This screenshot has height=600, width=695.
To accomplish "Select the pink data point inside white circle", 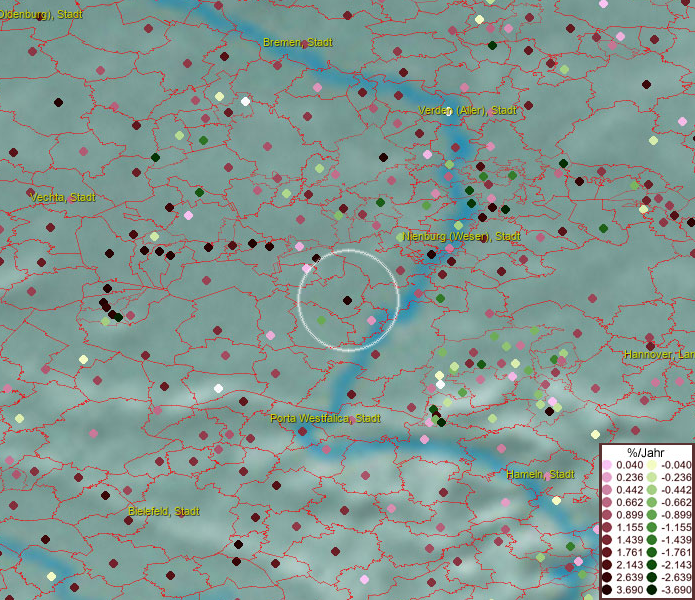I will (371, 320).
